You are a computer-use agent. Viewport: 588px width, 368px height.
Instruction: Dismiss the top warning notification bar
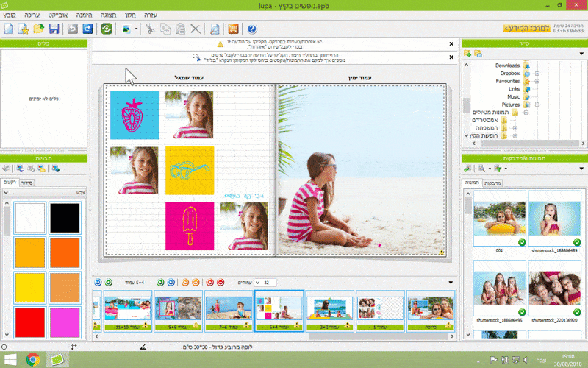[451, 44]
